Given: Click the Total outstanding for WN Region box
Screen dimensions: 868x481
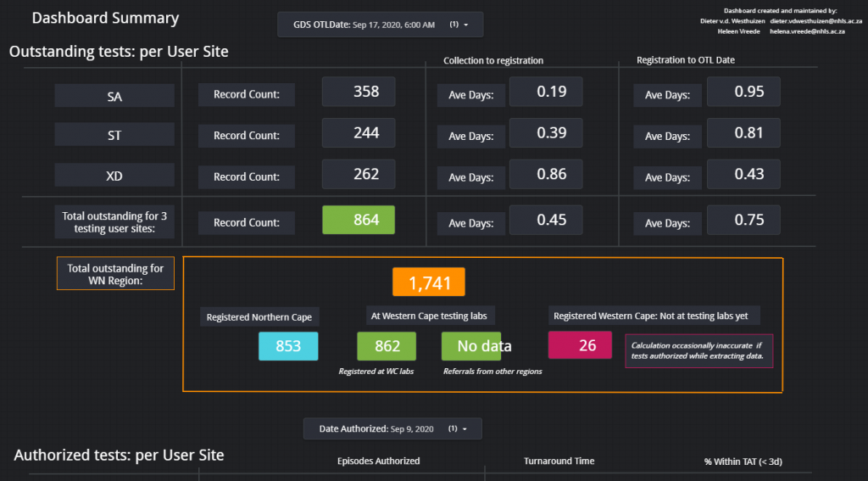Looking at the screenshot, I should [x=115, y=274].
